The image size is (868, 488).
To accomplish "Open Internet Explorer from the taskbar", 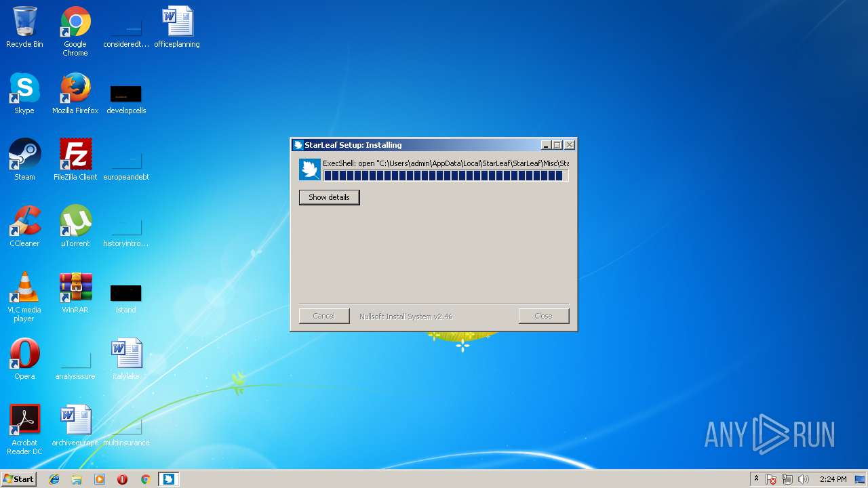I will 54,479.
